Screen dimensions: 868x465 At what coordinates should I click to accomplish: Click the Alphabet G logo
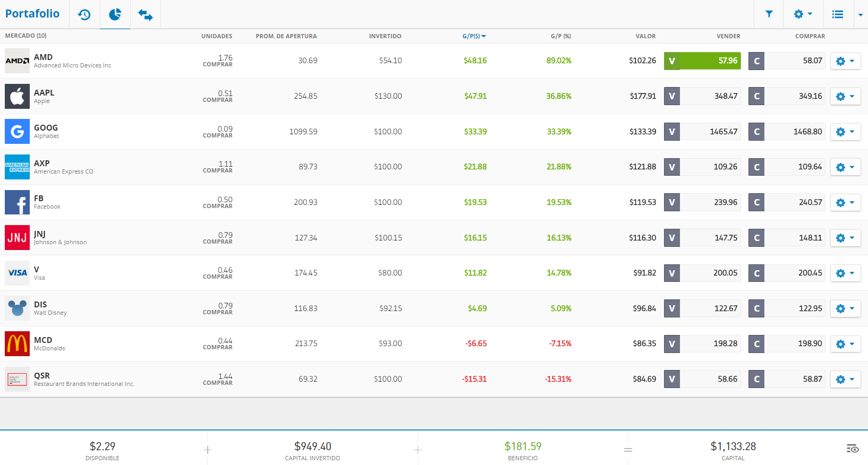(17, 132)
